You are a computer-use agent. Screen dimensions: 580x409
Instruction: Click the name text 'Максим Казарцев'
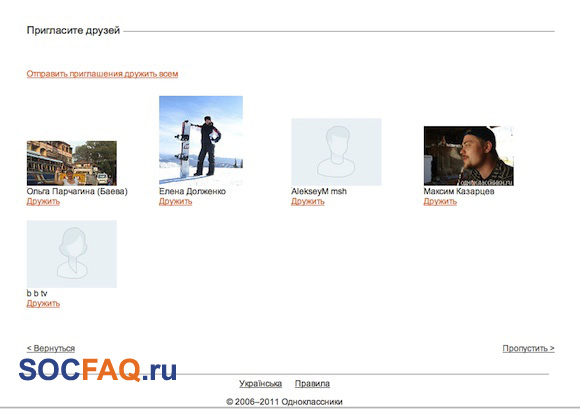(459, 192)
